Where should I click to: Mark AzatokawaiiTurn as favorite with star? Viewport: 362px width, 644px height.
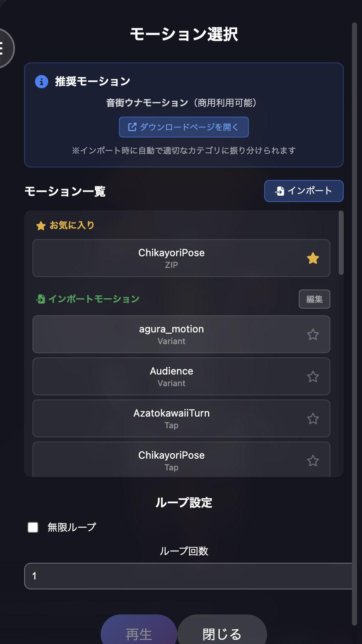313,419
